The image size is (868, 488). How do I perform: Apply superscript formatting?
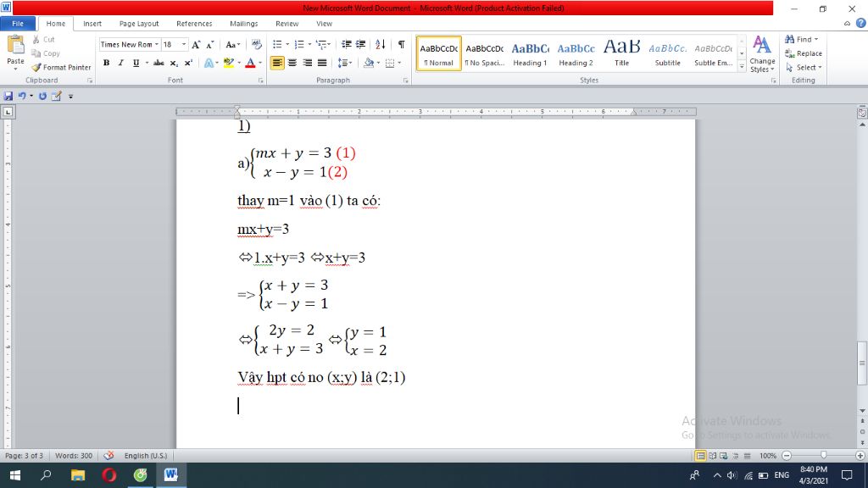(x=188, y=63)
